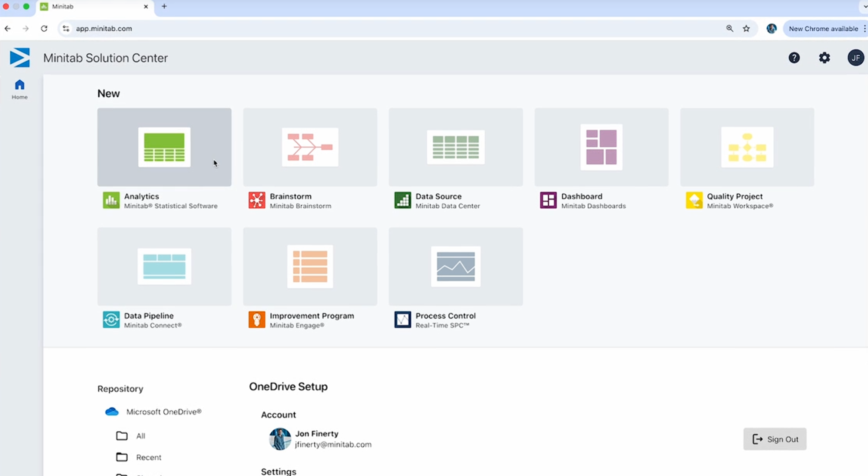Click the Analytics bar chart icon
Viewport: 868px width, 476px height.
pyautogui.click(x=111, y=200)
